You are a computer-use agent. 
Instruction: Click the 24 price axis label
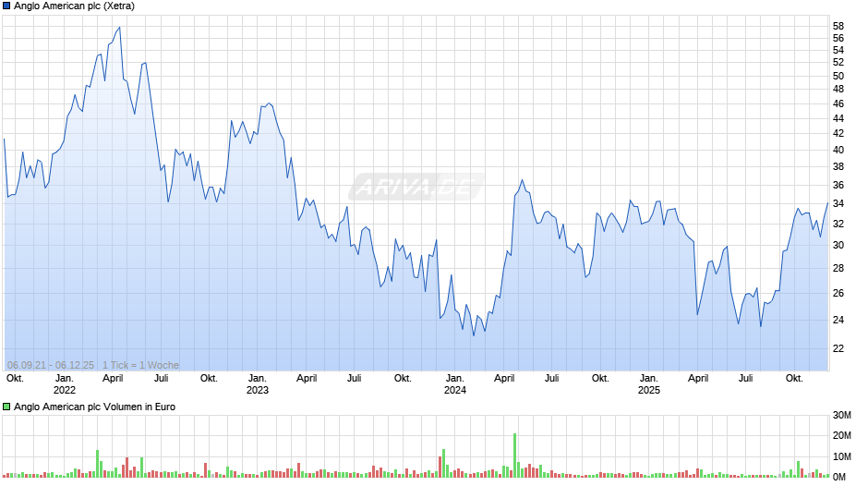tap(838, 320)
